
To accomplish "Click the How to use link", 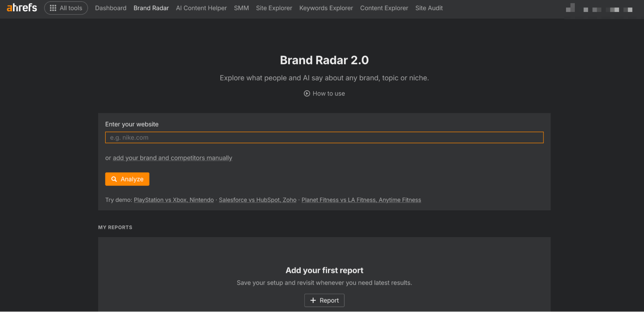I will pos(324,94).
